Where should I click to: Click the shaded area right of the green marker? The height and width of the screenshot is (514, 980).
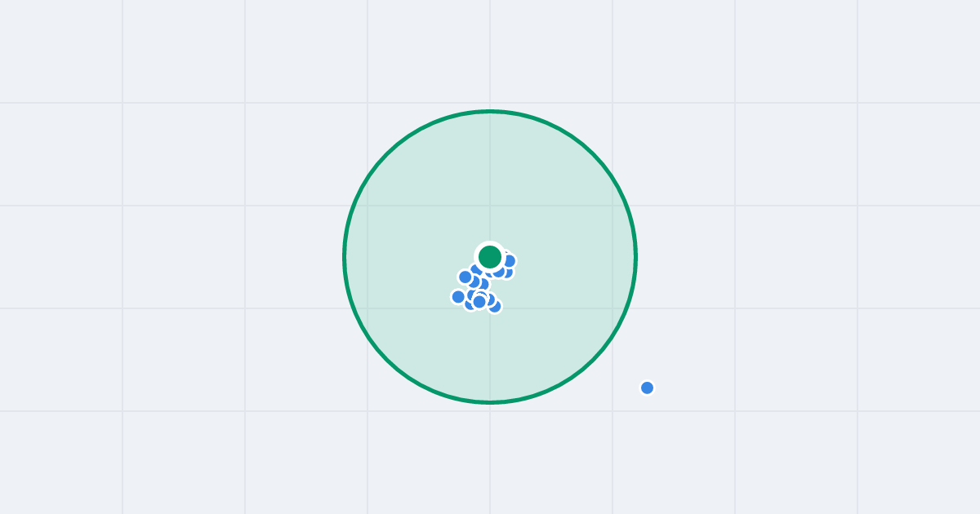coord(572,257)
